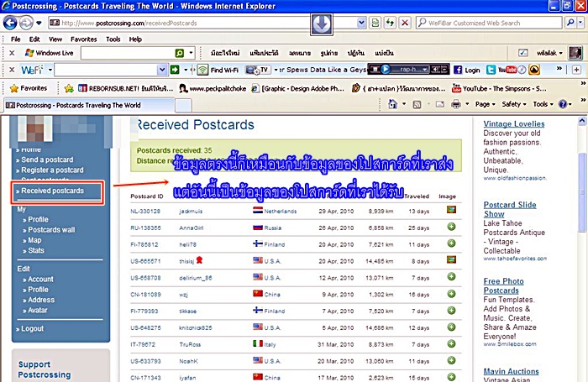This screenshot has height=382, width=588.
Task: Open the www.peckpalitchoke bookmark
Action: (x=213, y=88)
